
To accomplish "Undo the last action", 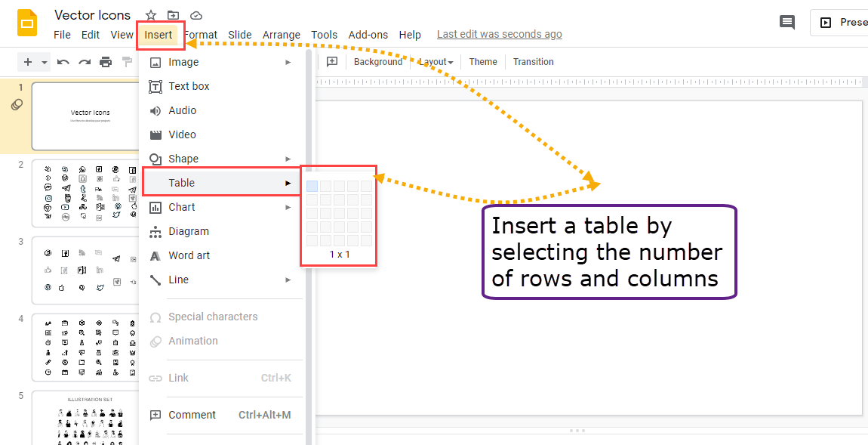I will coord(63,62).
